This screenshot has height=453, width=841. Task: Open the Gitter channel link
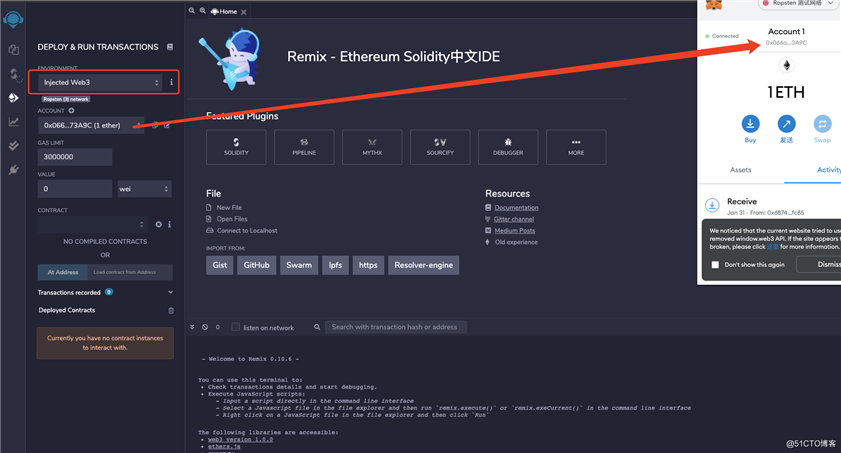pyautogui.click(x=514, y=219)
